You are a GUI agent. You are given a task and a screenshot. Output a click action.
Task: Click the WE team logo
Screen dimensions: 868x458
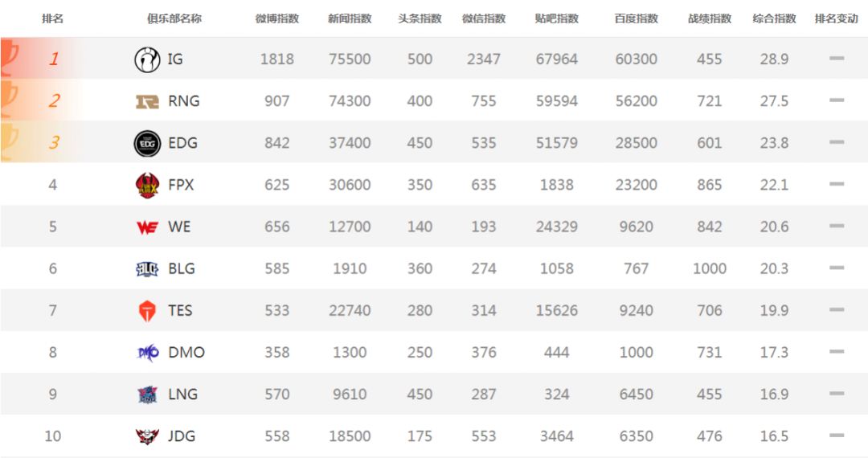147,227
